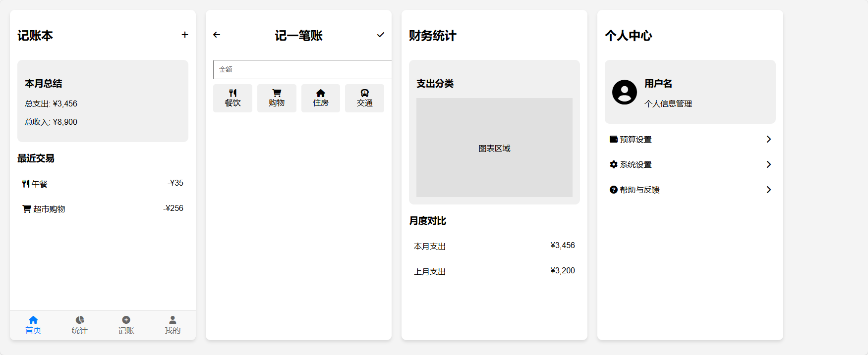Screen dimensions: 868x355
Task: Choose the 购物 shopping category
Action: tap(277, 98)
